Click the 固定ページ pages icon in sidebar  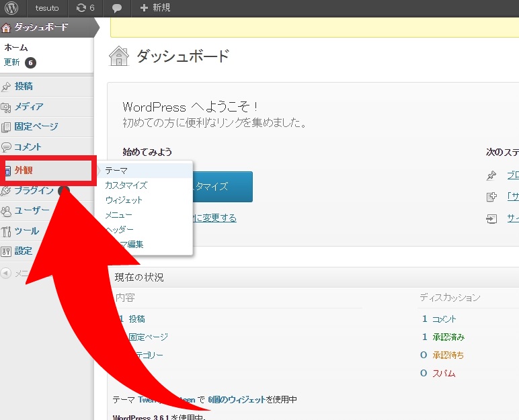pos(7,126)
